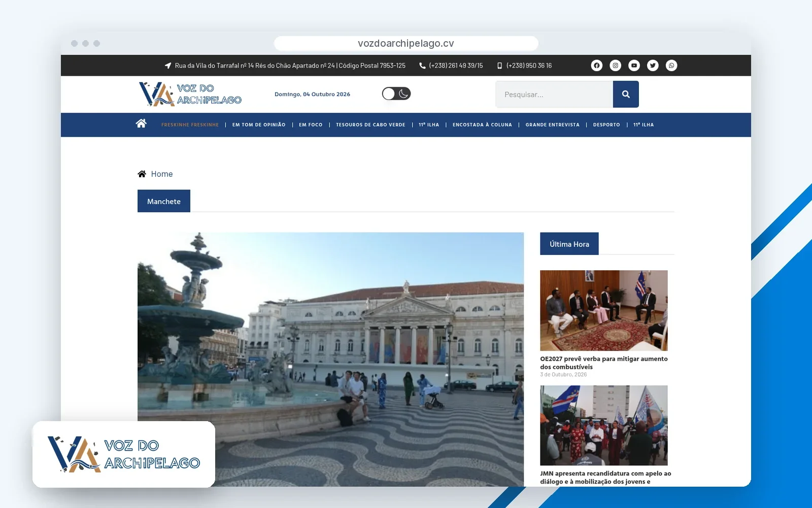Open the flag rally news thumbnail
812x508 pixels.
coord(604,425)
